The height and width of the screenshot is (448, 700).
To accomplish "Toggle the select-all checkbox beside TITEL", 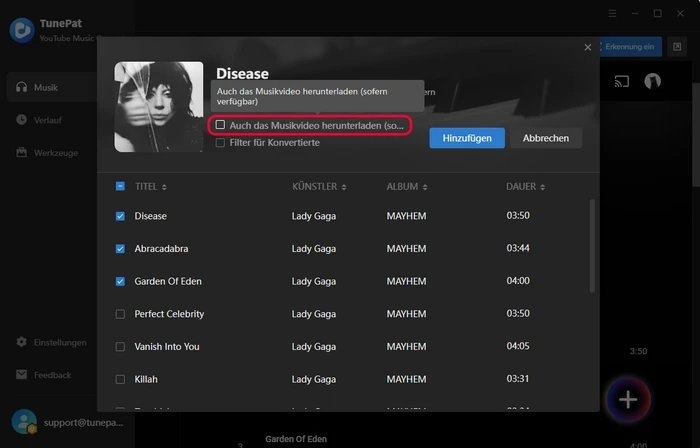I will pyautogui.click(x=120, y=186).
